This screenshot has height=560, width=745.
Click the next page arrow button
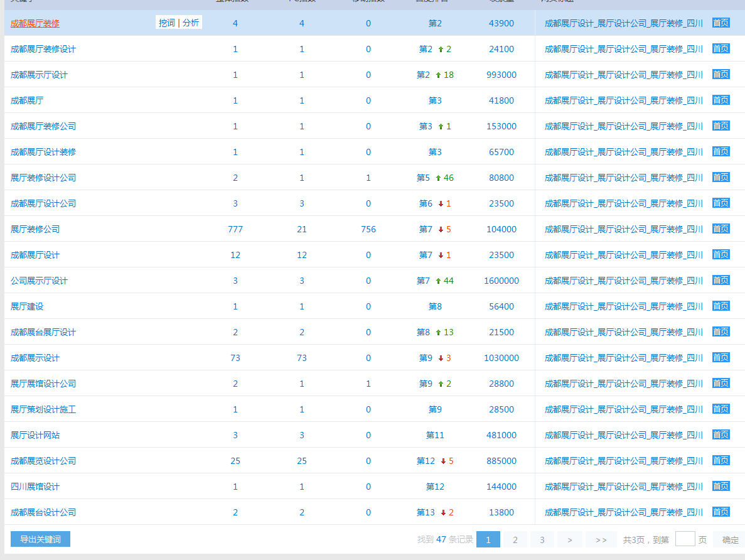(x=570, y=539)
